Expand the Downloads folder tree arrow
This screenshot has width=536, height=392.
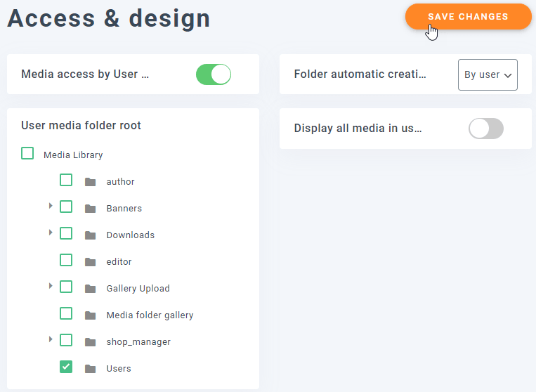(x=51, y=233)
